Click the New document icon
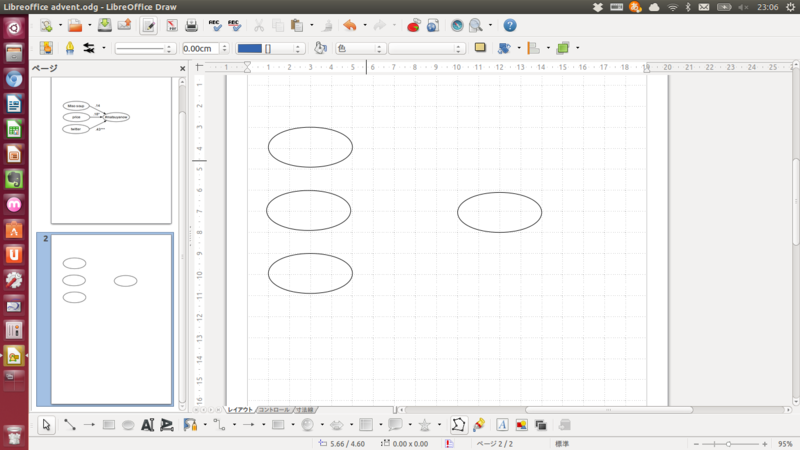The height and width of the screenshot is (450, 800). pos(46,25)
